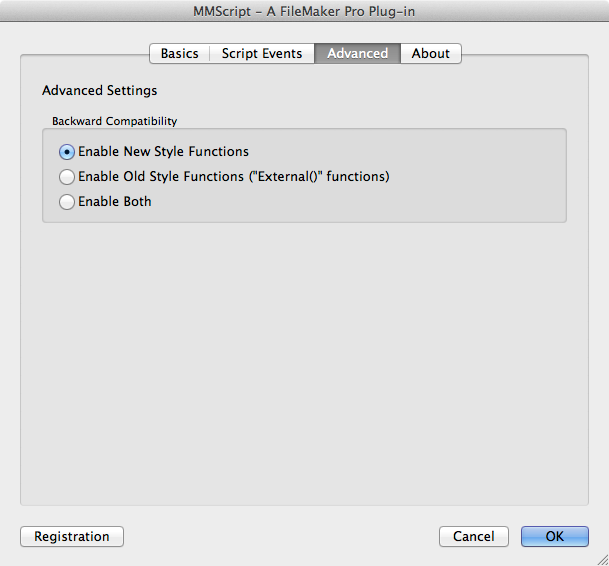Click the Backward Compatibility group label
This screenshot has height=566, width=609.
[x=115, y=121]
